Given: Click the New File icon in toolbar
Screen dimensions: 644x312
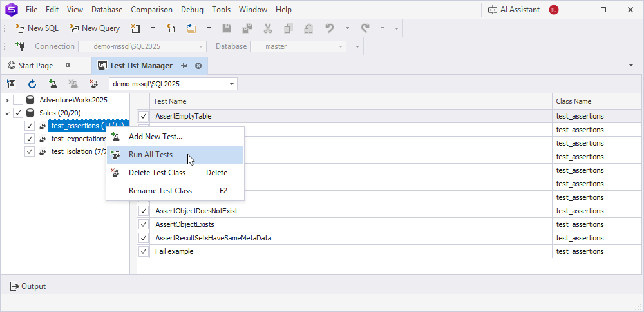Looking at the screenshot, I should pos(171,28).
